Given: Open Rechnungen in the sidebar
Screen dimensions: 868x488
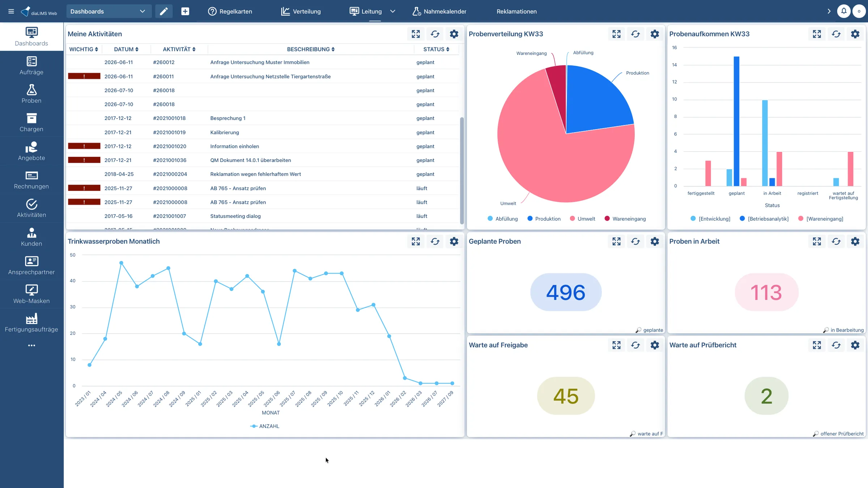Looking at the screenshot, I should 31,180.
